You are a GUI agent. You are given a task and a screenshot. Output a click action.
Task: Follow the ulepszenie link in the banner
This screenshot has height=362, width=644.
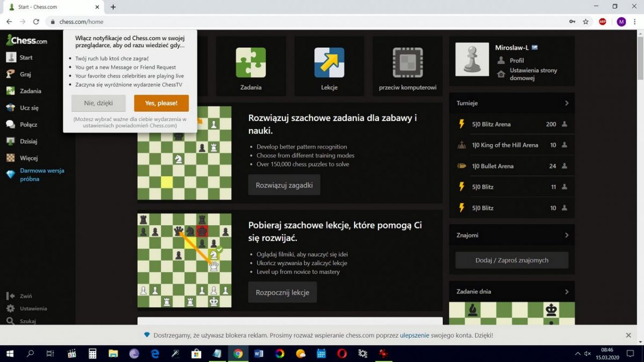pos(414,335)
